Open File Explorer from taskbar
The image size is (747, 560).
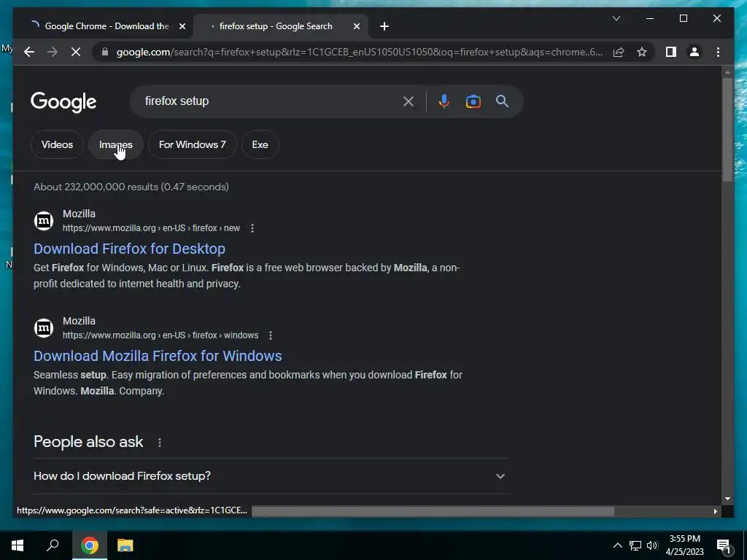(x=125, y=545)
